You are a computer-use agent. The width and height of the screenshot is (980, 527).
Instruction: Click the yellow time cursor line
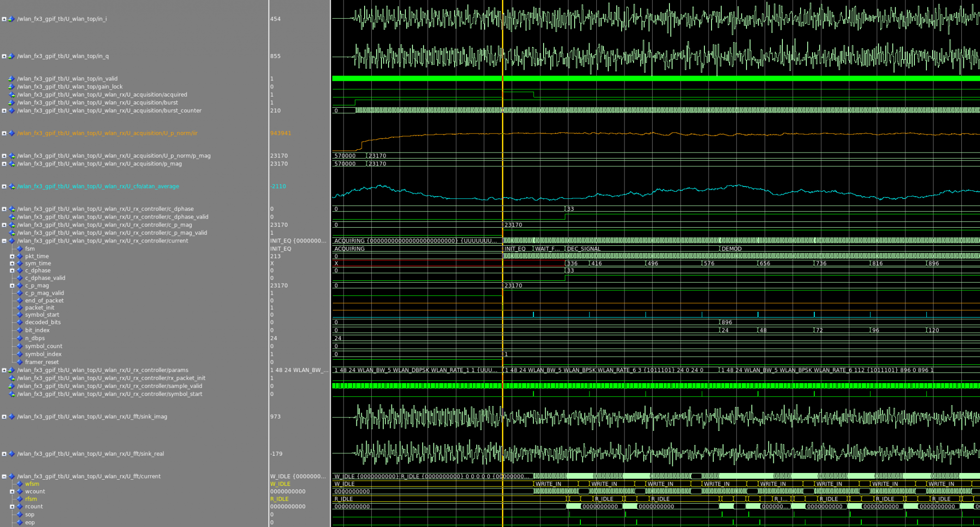(502, 143)
